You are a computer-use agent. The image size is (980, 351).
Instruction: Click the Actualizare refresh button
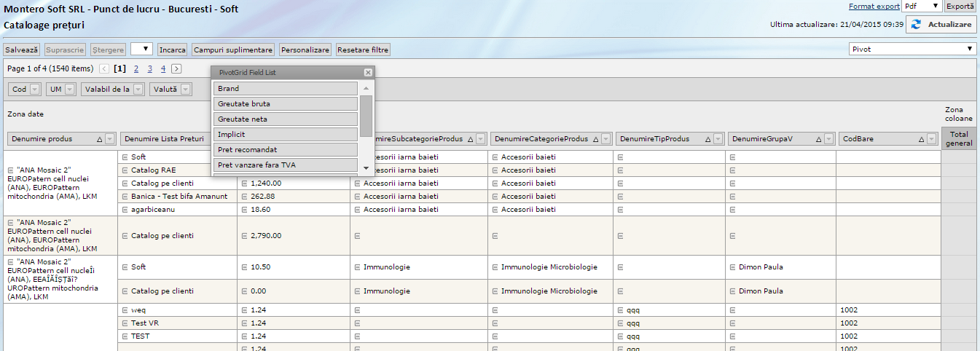pyautogui.click(x=941, y=25)
